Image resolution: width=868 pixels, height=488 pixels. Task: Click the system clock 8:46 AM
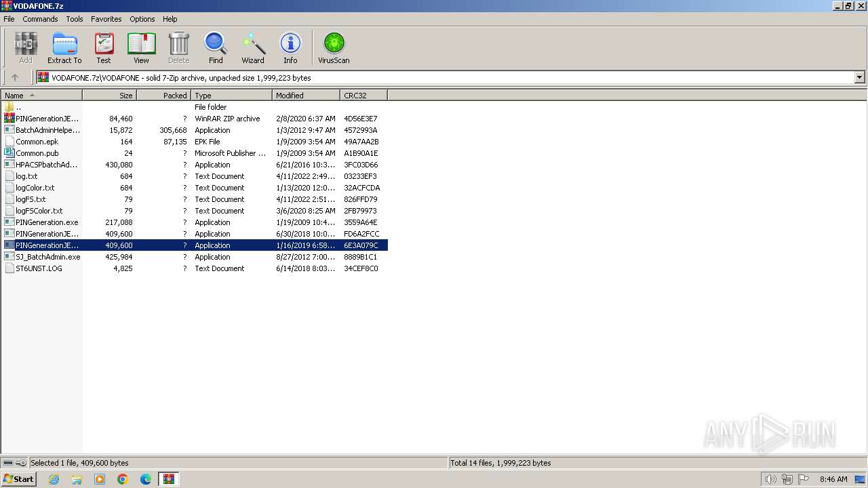pyautogui.click(x=833, y=479)
